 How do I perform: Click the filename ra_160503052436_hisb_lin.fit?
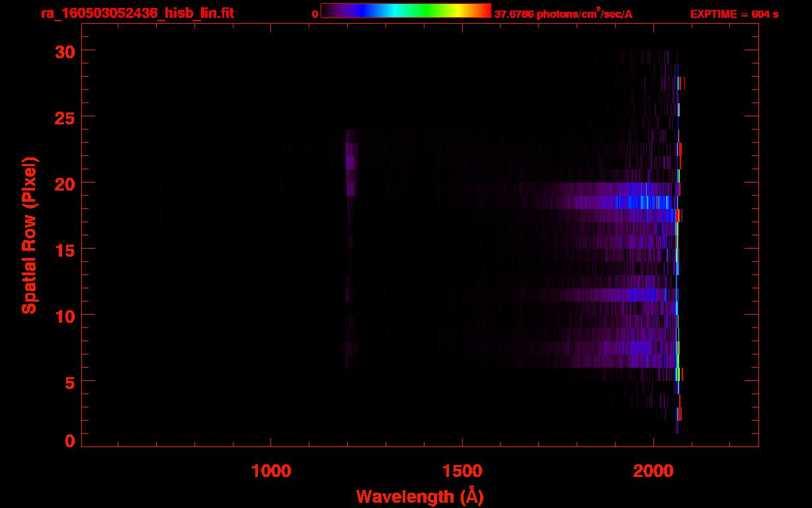137,13
